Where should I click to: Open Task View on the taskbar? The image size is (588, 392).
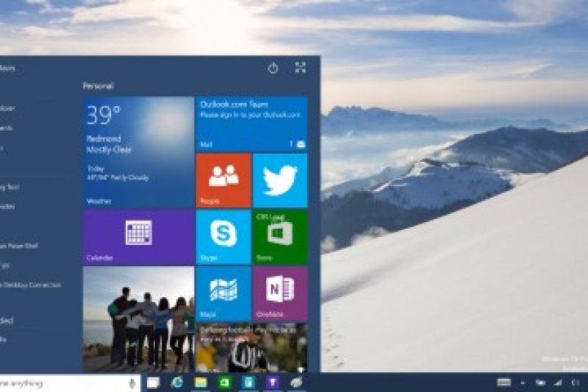[x=153, y=382]
